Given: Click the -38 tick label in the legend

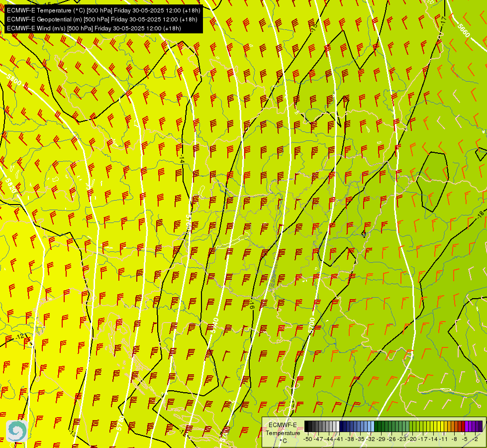Looking at the screenshot, I should pos(350,439).
